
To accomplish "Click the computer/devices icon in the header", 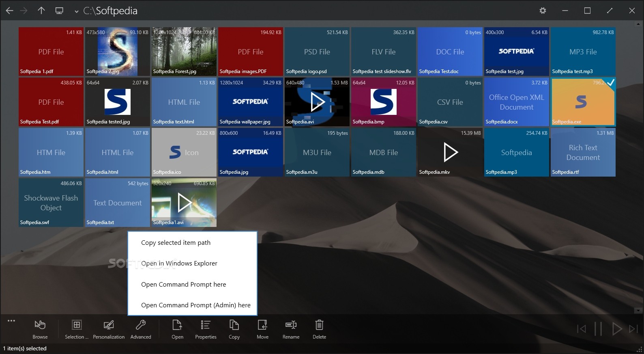I will (x=59, y=11).
